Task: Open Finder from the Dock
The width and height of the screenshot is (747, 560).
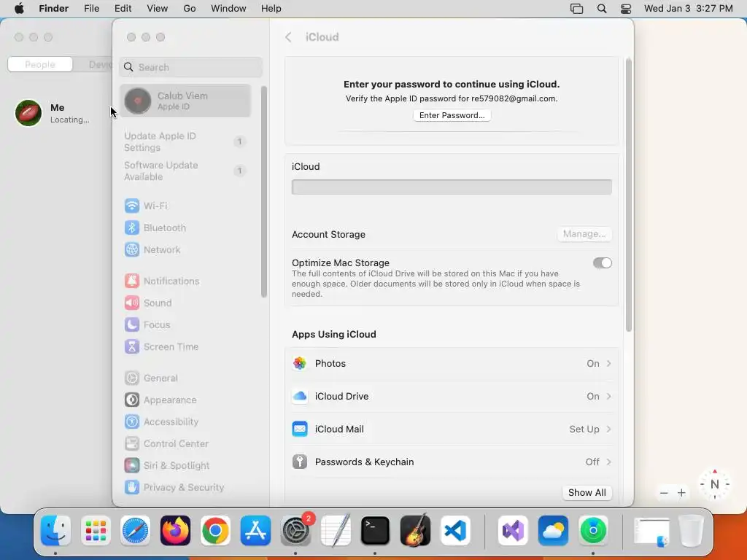Action: 55,531
